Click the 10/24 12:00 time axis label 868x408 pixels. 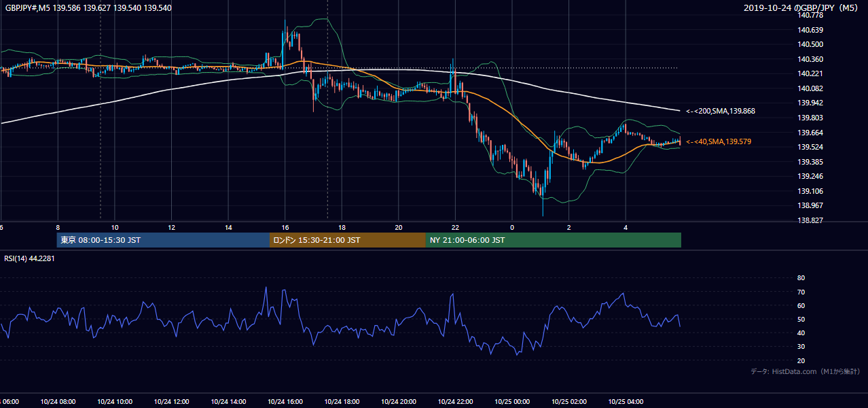(171, 401)
